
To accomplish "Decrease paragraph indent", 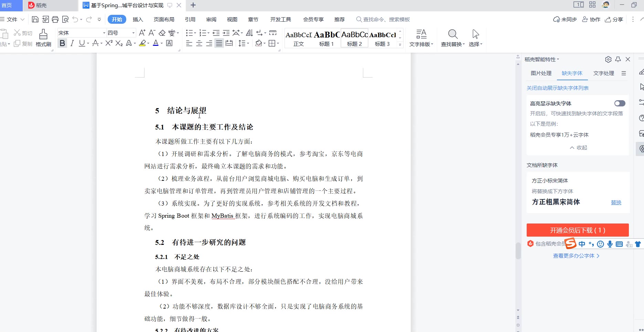I will click(216, 33).
